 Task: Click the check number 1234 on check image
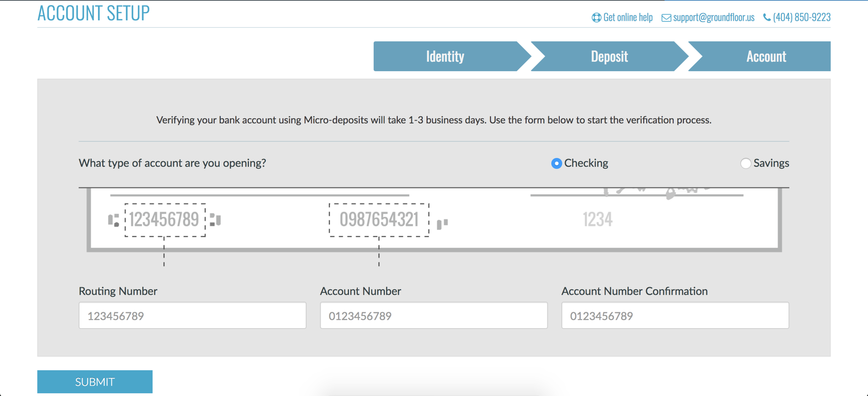pos(598,220)
